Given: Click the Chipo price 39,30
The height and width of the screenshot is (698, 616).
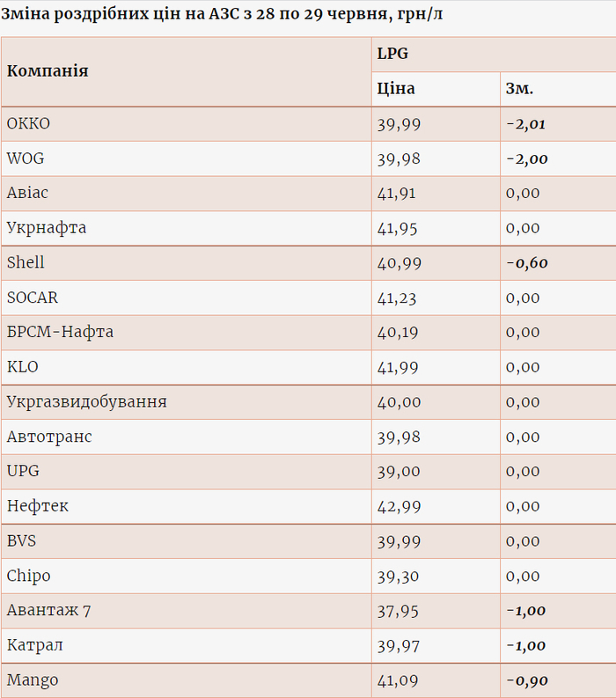Looking at the screenshot, I should tap(398, 576).
